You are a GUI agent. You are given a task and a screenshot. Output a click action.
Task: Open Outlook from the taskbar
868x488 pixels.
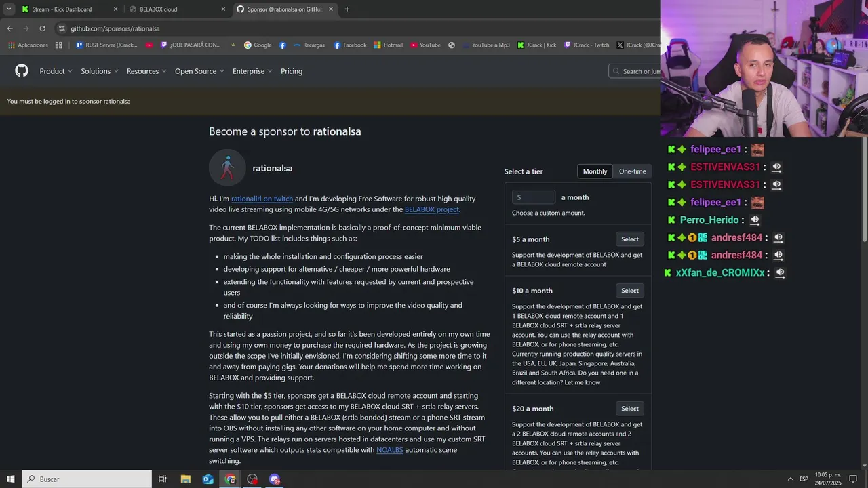pyautogui.click(x=208, y=479)
